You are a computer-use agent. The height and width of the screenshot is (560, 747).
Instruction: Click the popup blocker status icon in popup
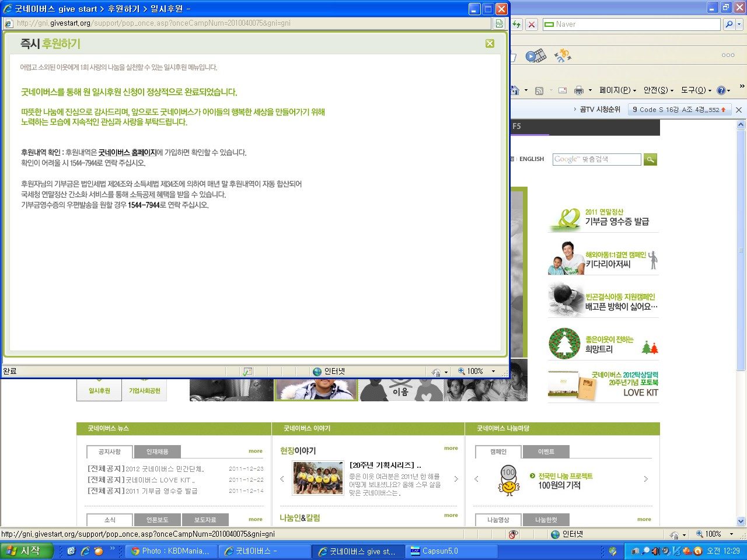(x=247, y=372)
